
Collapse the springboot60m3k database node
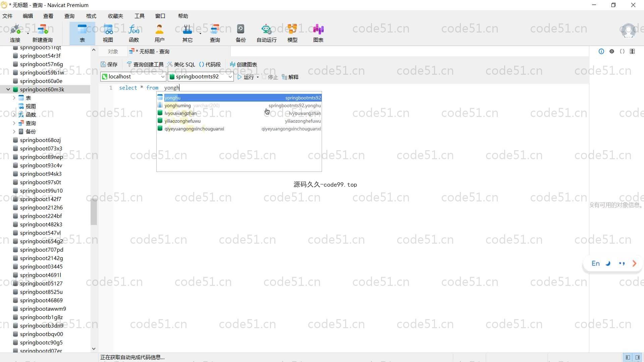(x=8, y=89)
